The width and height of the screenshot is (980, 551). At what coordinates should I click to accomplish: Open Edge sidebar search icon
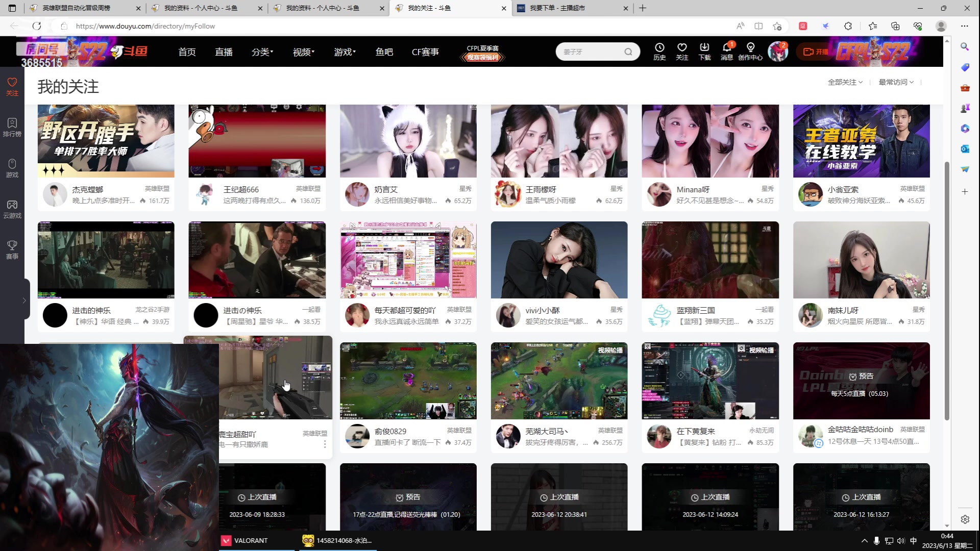pyautogui.click(x=965, y=46)
